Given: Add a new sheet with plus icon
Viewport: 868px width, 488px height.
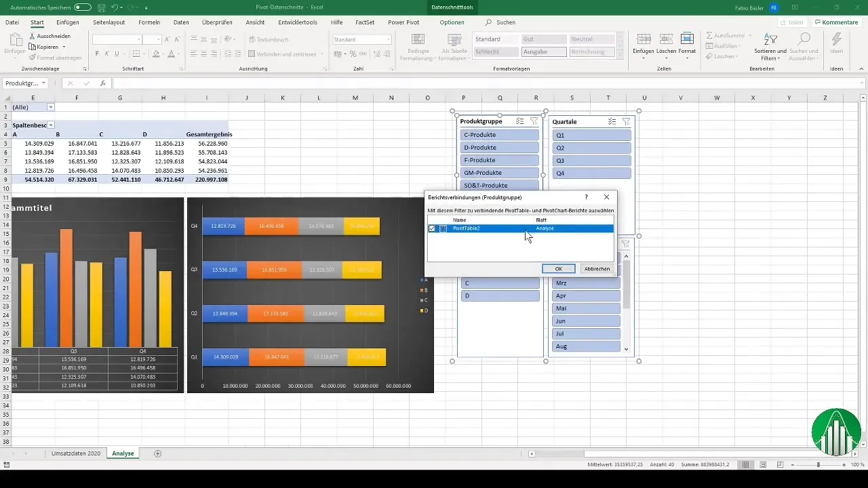Looking at the screenshot, I should pos(158,453).
